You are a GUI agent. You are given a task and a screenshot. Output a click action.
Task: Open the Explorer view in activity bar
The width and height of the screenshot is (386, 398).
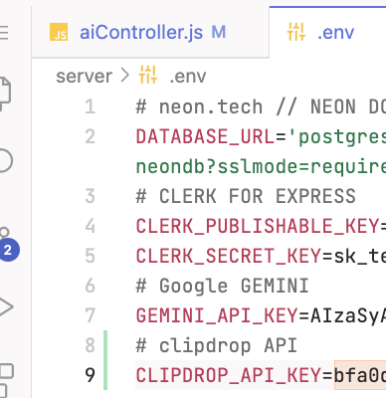pos(4,94)
